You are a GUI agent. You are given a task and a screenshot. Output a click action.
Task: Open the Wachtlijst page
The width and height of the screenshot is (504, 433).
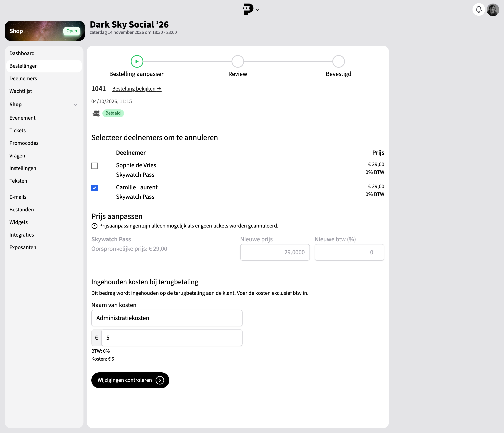[x=44, y=91]
